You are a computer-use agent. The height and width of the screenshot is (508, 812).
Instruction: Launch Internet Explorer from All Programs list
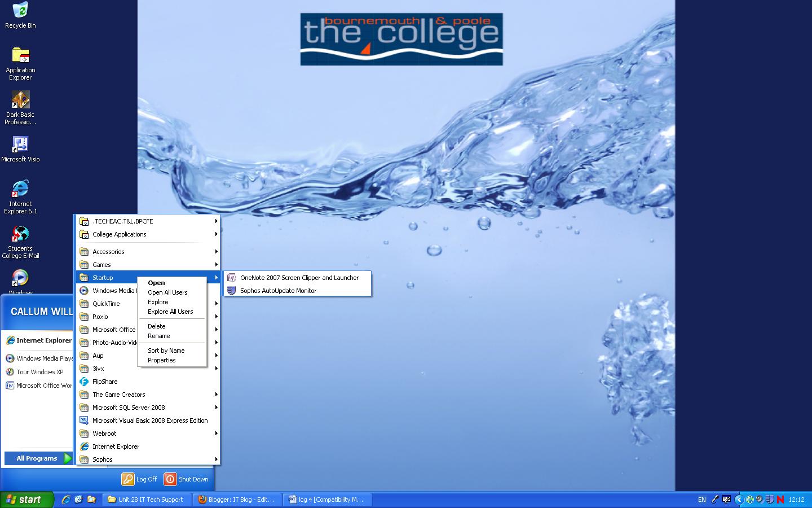pos(148,446)
